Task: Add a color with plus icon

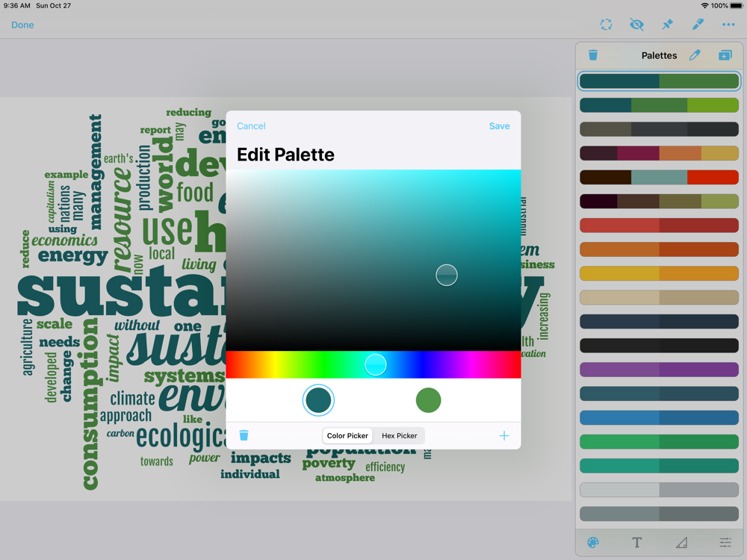Action: (x=504, y=435)
